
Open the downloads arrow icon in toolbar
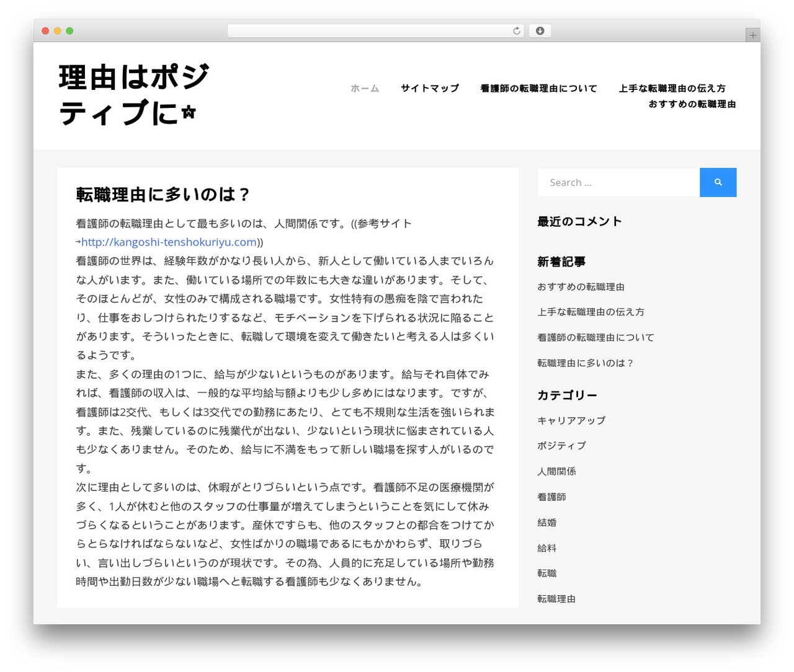pyautogui.click(x=540, y=31)
